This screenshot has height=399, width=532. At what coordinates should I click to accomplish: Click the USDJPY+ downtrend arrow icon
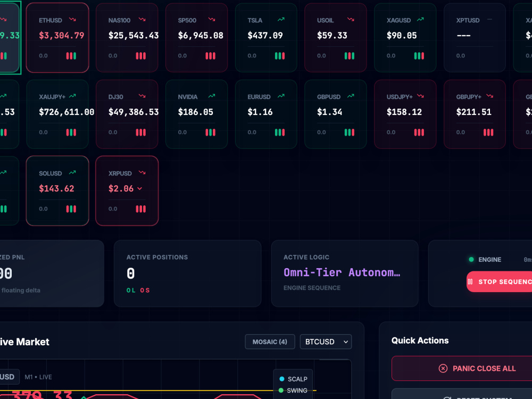coord(420,96)
